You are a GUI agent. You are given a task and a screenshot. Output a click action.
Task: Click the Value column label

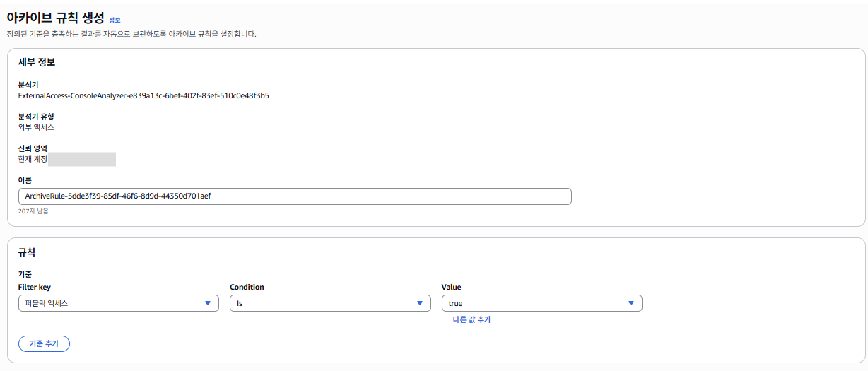(452, 288)
